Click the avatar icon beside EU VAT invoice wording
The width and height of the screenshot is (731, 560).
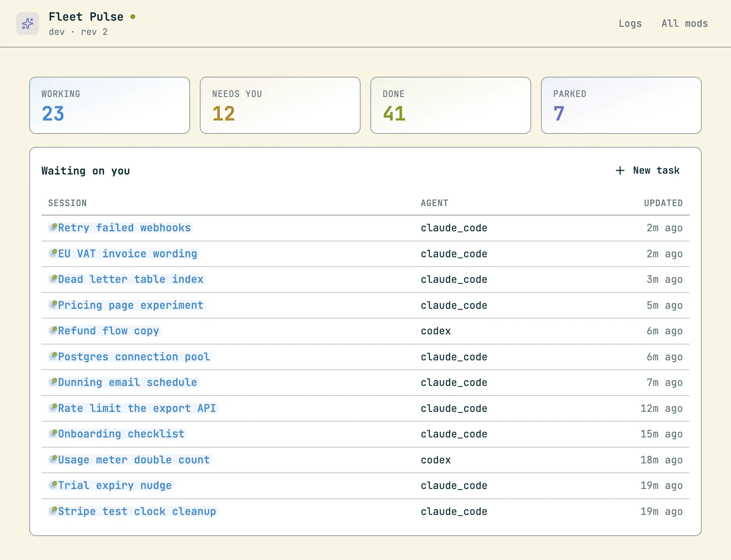(x=53, y=253)
